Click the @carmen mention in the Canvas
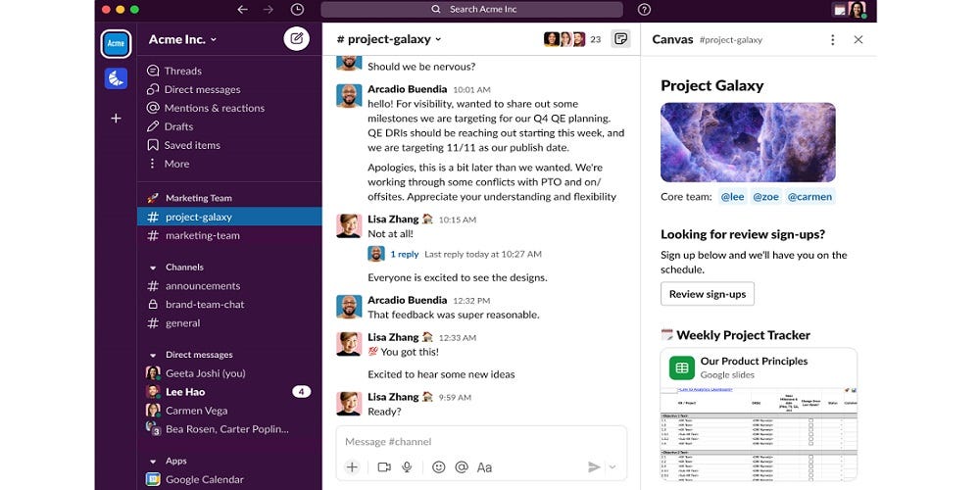Viewport: 980px width, 490px height. click(x=810, y=196)
